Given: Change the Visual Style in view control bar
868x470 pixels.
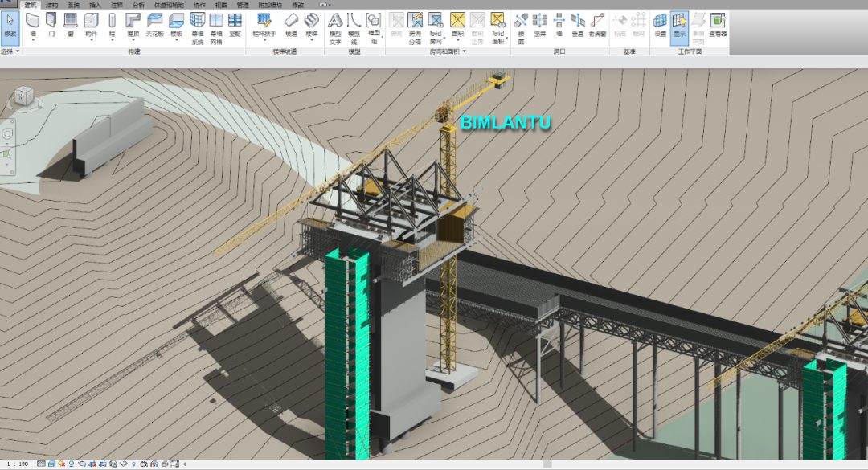Looking at the screenshot, I should click(x=51, y=464).
